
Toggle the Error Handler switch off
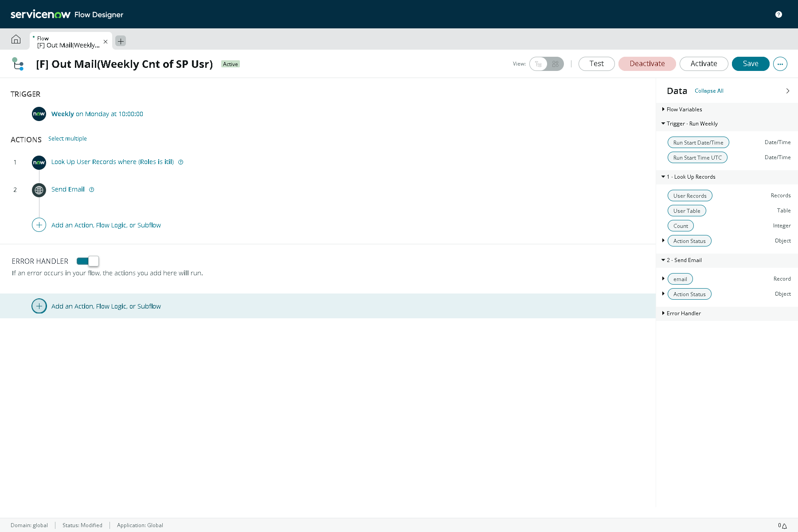click(88, 261)
